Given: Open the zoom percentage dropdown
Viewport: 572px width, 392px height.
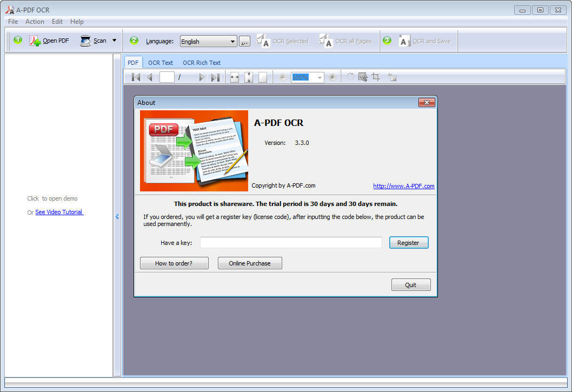Looking at the screenshot, I should 318,77.
